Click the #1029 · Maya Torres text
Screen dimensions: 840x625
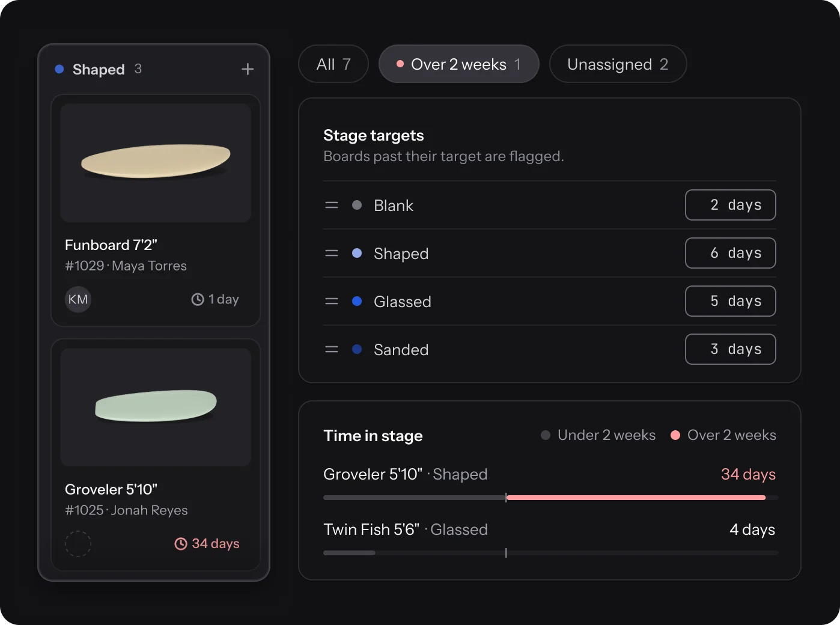126,266
